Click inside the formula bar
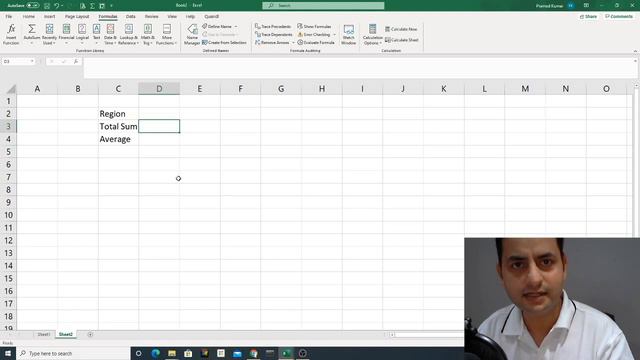The height and width of the screenshot is (360, 640). click(x=358, y=67)
